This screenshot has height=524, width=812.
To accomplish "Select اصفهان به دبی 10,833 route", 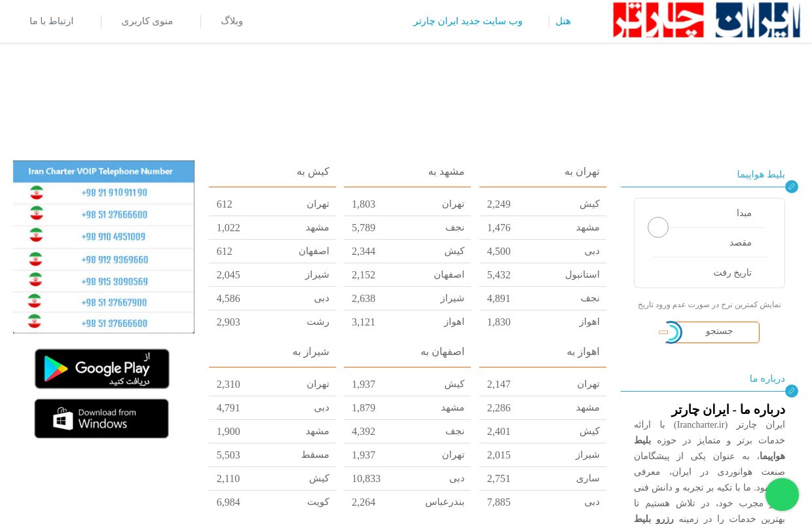I will (x=407, y=479).
